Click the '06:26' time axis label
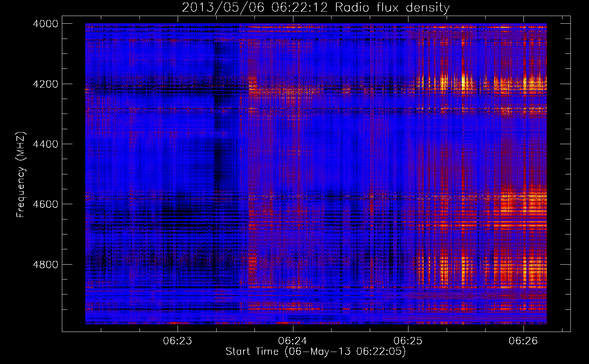 pos(523,341)
